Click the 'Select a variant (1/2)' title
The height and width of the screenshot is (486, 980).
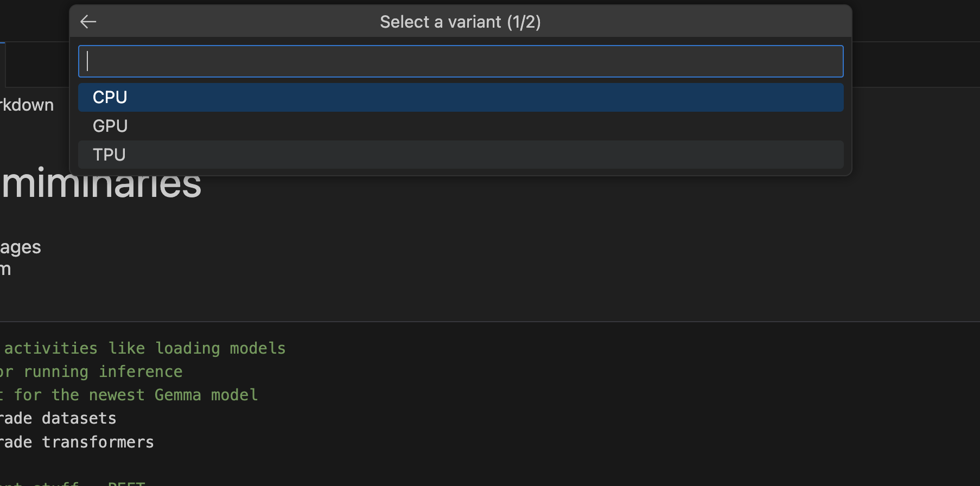tap(460, 22)
